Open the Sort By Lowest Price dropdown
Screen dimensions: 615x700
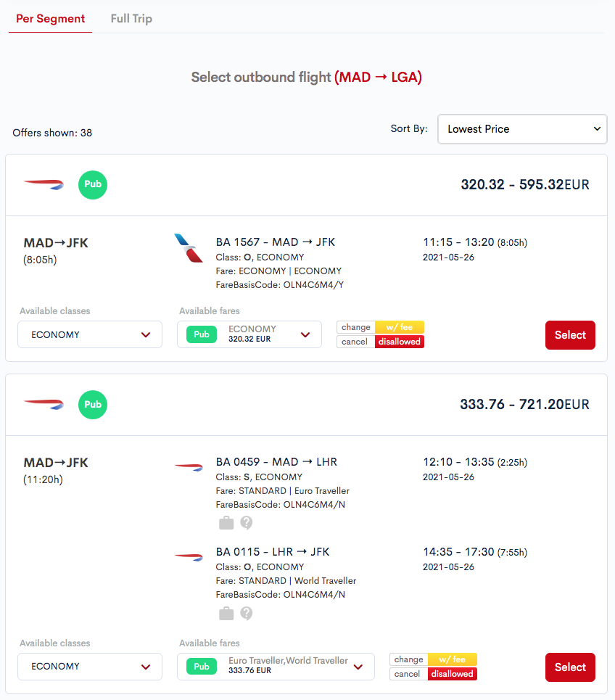pyautogui.click(x=522, y=129)
